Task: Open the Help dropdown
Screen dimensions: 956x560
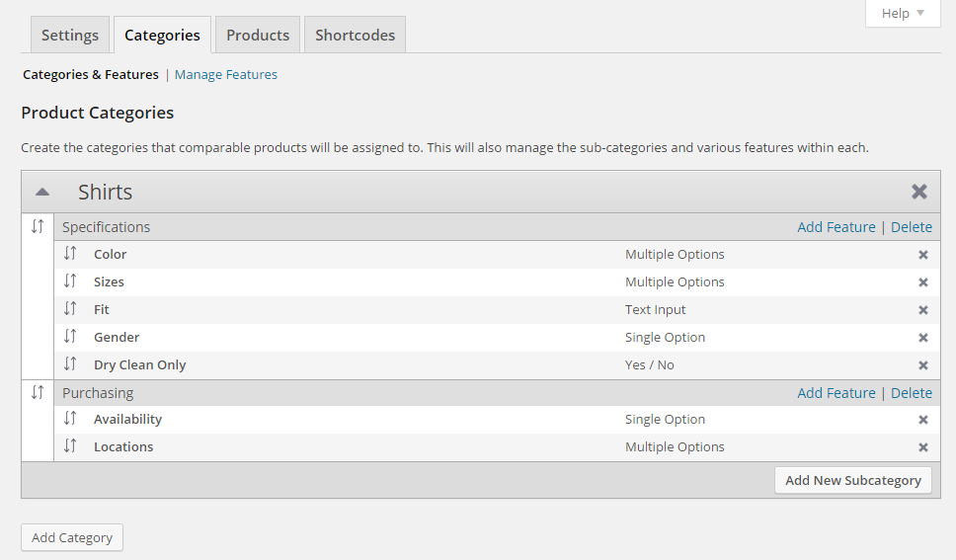Action: 903,13
